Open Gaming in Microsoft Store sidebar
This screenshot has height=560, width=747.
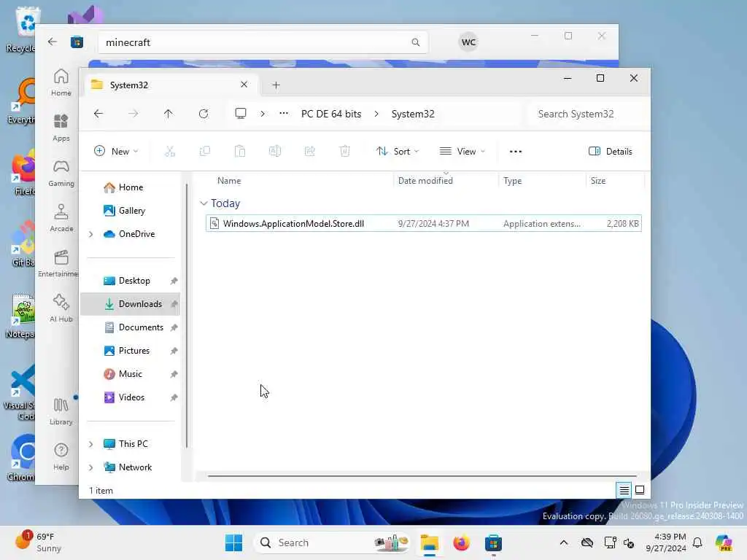click(x=61, y=173)
